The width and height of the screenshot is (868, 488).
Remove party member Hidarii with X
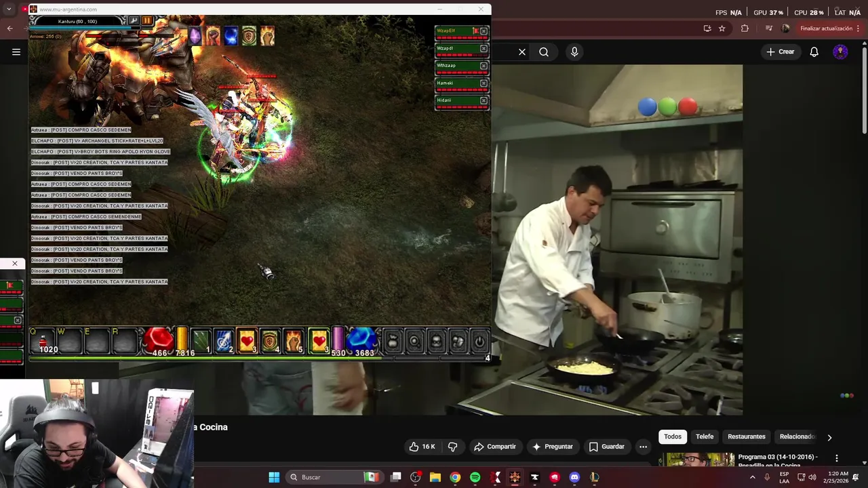[x=484, y=100]
